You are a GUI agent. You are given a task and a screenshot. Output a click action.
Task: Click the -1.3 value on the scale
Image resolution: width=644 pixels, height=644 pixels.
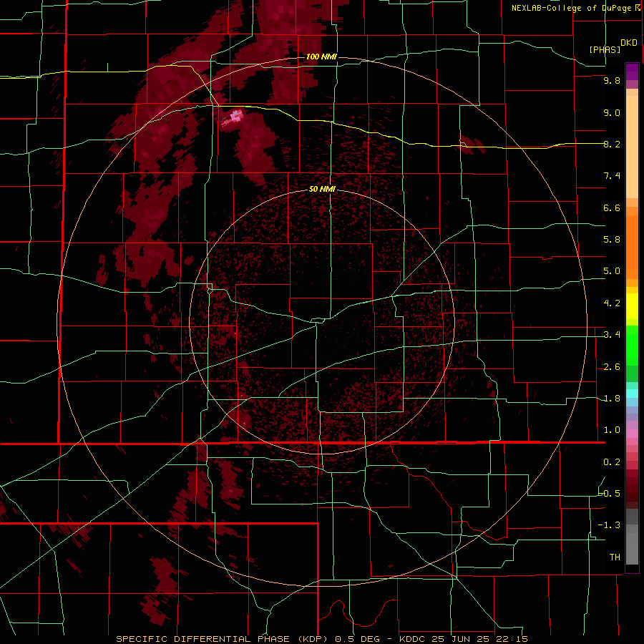click(x=610, y=525)
